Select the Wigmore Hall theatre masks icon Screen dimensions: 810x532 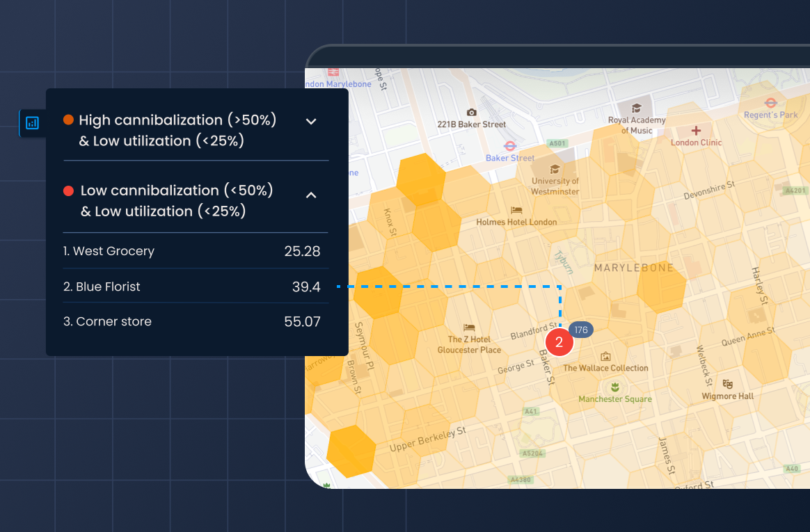point(727,385)
